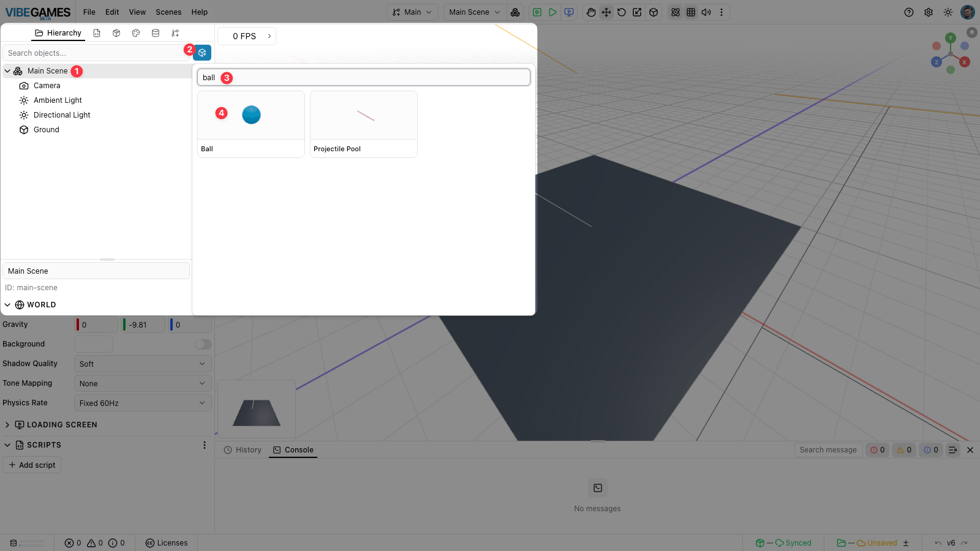Collapse the Main Scene tree node
The width and height of the screenshot is (980, 551).
pos(7,71)
